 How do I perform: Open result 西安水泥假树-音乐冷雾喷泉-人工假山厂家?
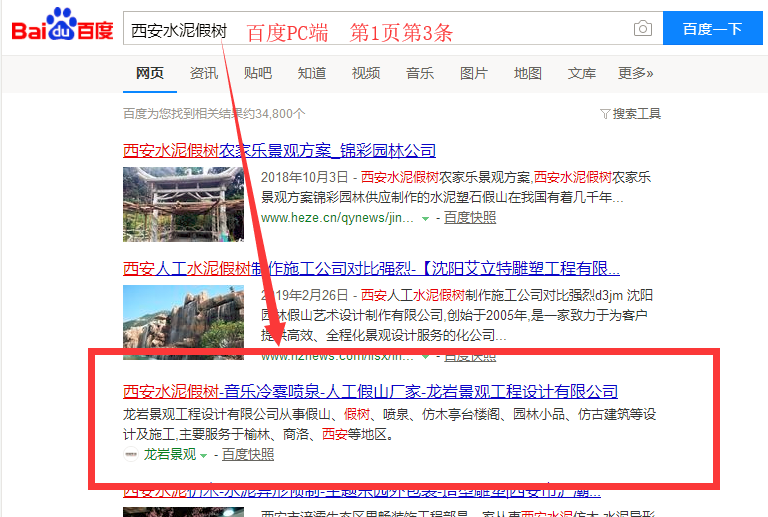click(370, 392)
